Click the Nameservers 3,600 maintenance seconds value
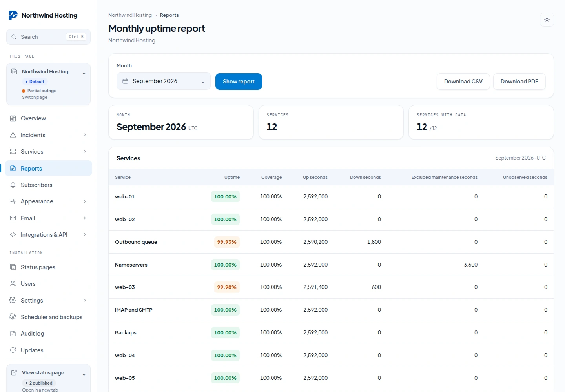 pos(470,265)
